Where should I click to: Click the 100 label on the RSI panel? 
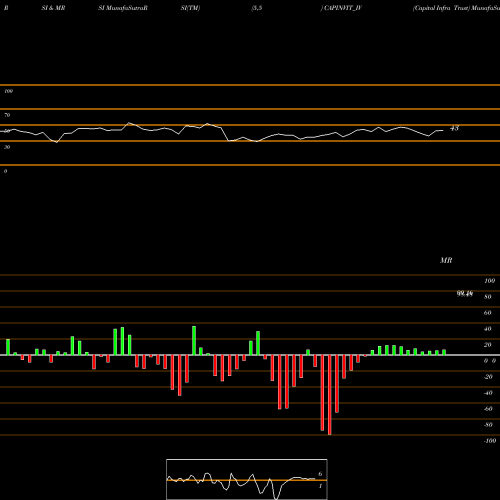click(8, 91)
